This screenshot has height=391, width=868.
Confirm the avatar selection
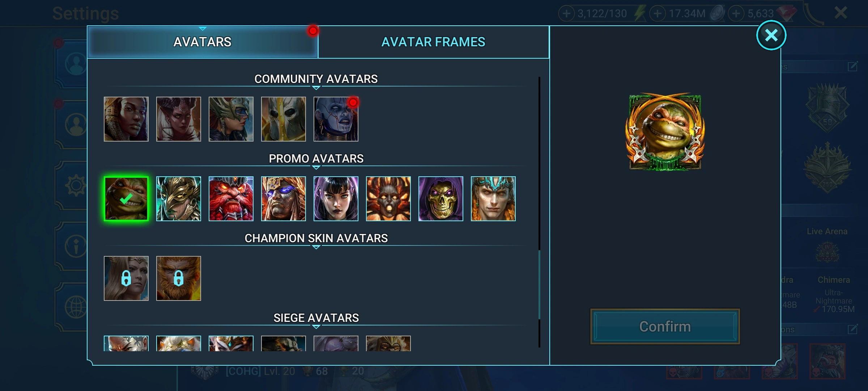(665, 327)
